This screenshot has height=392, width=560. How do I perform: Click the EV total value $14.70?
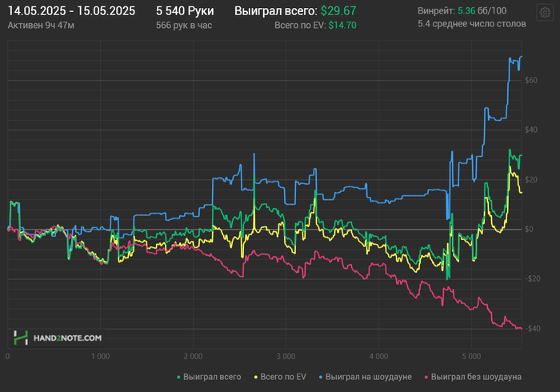[342, 25]
